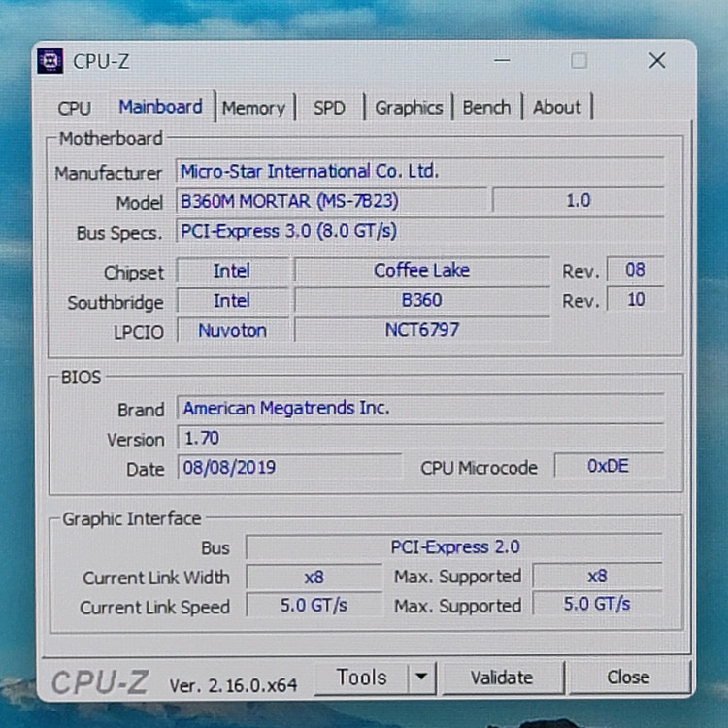728x728 pixels.
Task: Click BIOS version value 1.70
Action: tap(420, 438)
